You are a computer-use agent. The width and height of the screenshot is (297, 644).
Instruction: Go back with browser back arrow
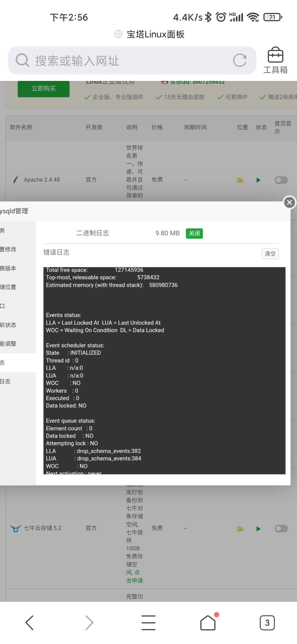point(29,623)
